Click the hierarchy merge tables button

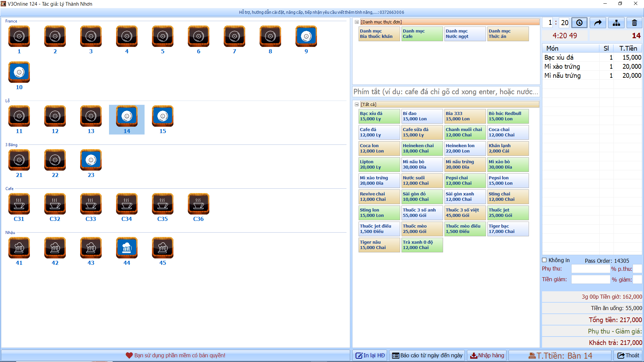[x=616, y=23]
